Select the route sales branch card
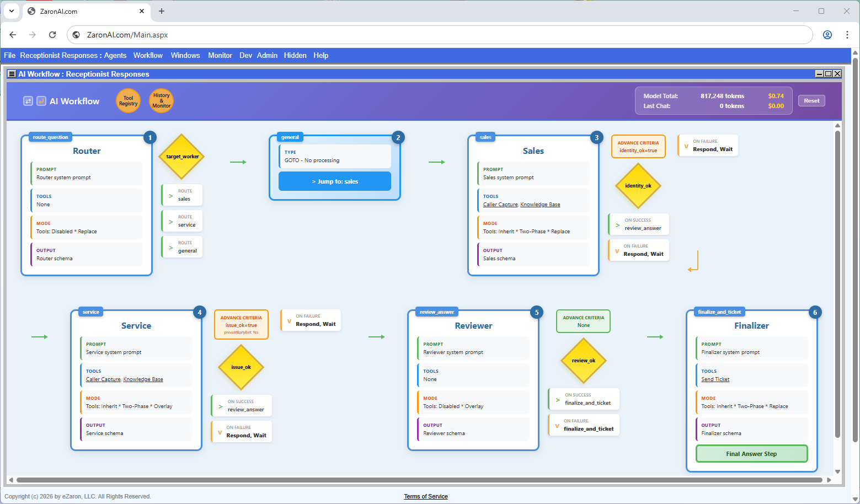 182,195
